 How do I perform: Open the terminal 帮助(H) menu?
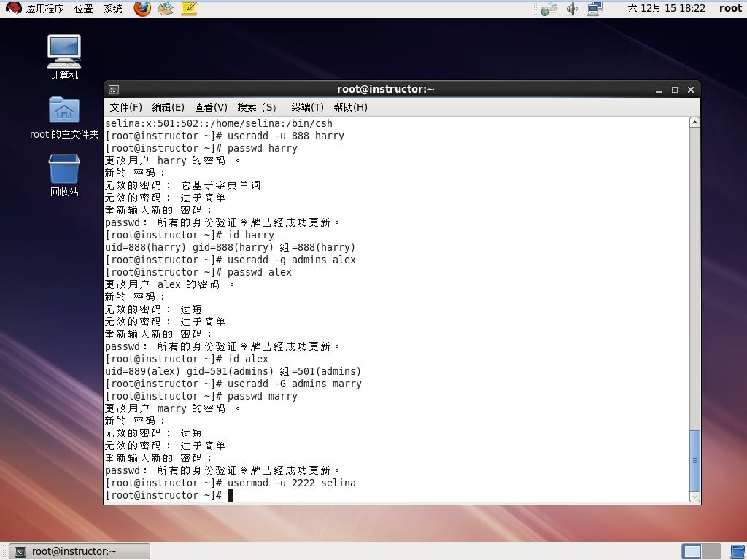point(351,108)
